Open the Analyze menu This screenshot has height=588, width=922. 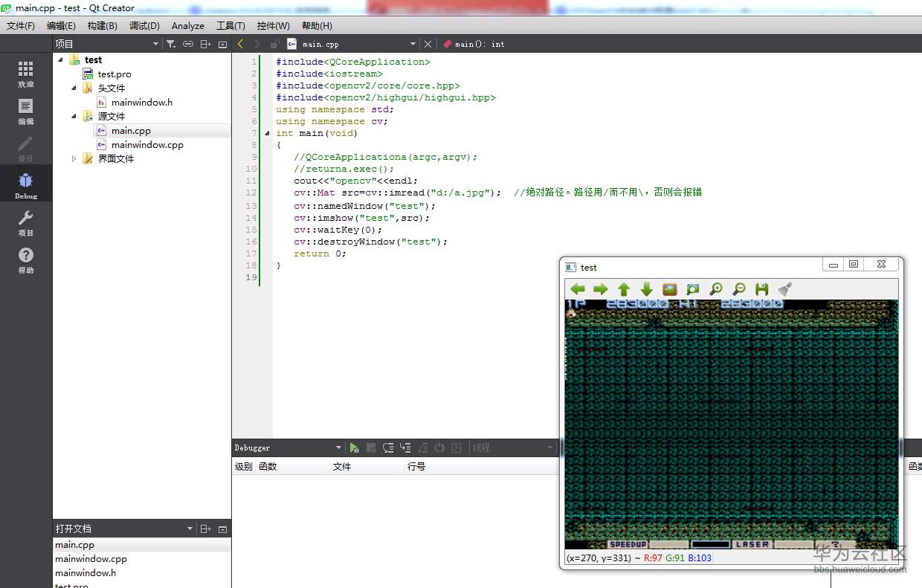click(x=188, y=25)
